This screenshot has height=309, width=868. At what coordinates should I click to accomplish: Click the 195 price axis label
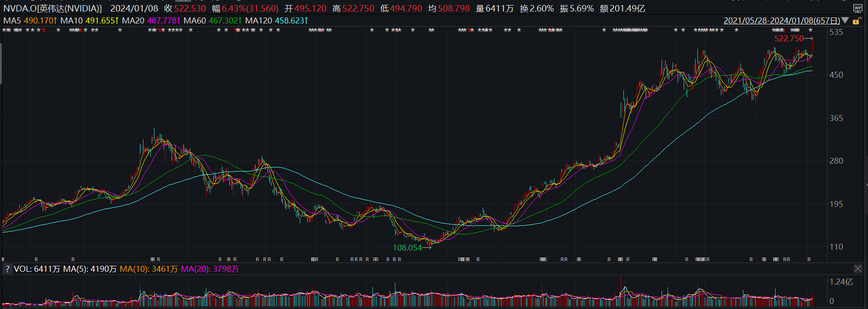pos(836,204)
